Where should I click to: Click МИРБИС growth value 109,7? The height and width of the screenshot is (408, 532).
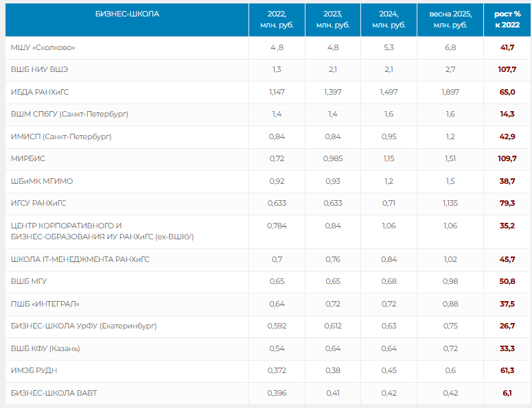507,158
